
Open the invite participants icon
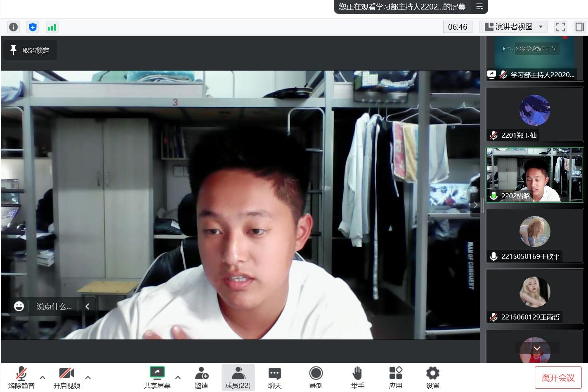click(201, 378)
